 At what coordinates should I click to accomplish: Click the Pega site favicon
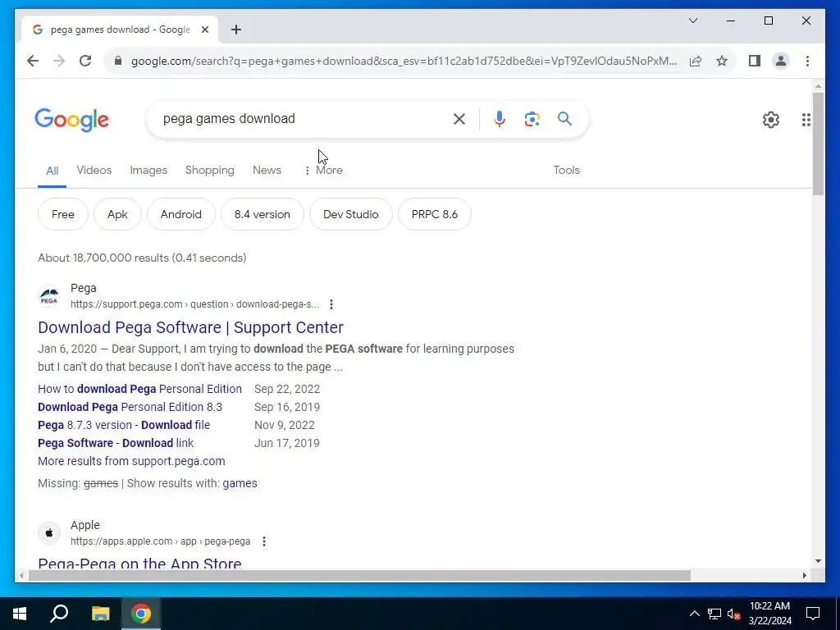click(x=49, y=295)
